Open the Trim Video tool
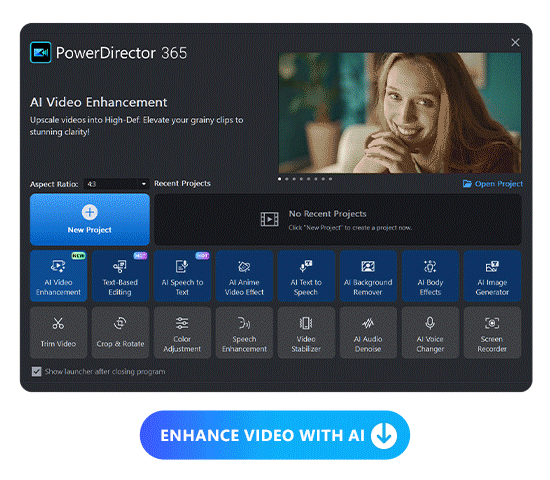Image resolution: width=550 pixels, height=480 pixels. coord(59,333)
